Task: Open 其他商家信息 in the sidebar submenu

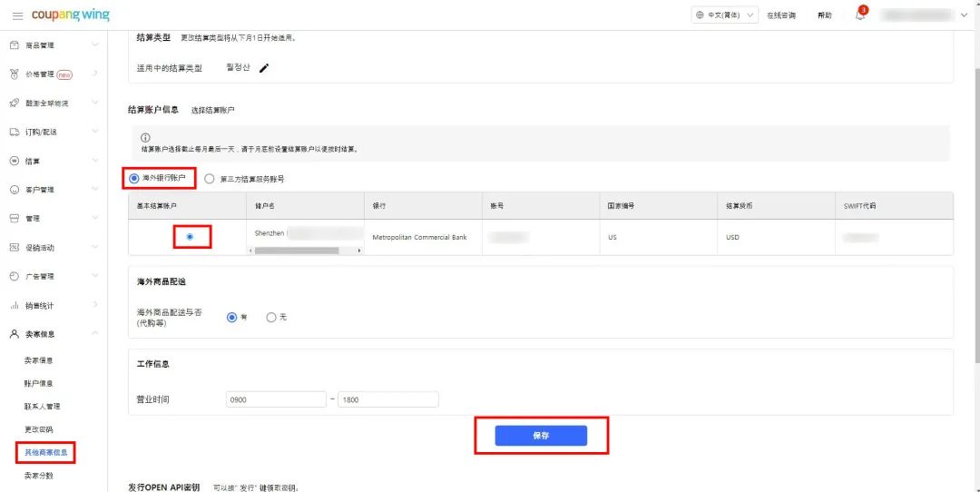Action: pos(44,452)
